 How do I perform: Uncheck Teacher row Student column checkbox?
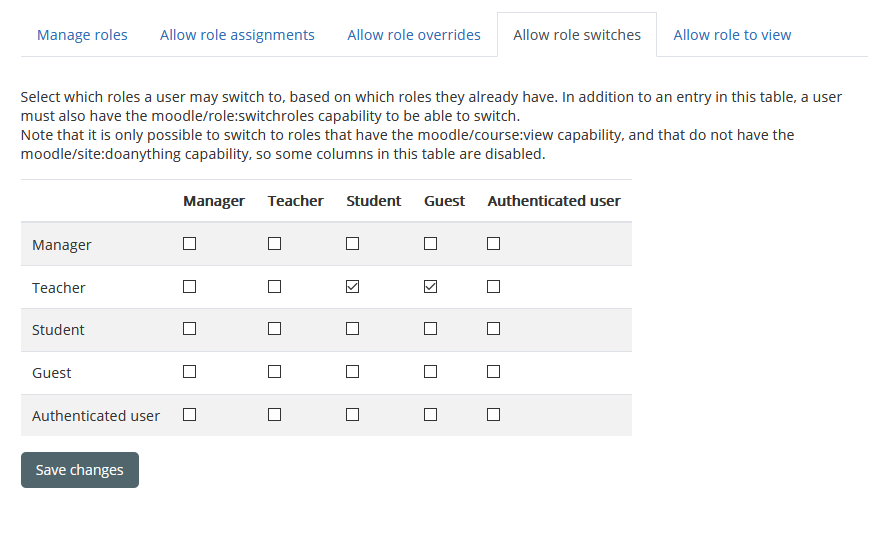pos(352,287)
